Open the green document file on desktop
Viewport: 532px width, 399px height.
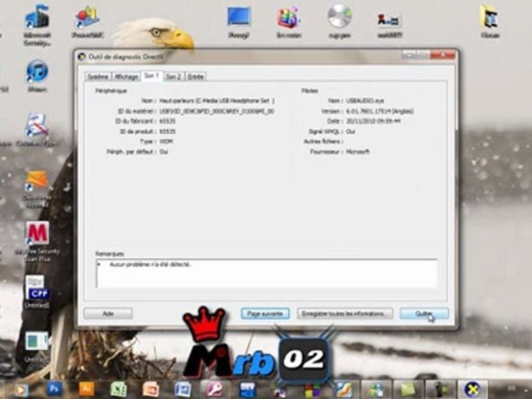[x=37, y=346]
